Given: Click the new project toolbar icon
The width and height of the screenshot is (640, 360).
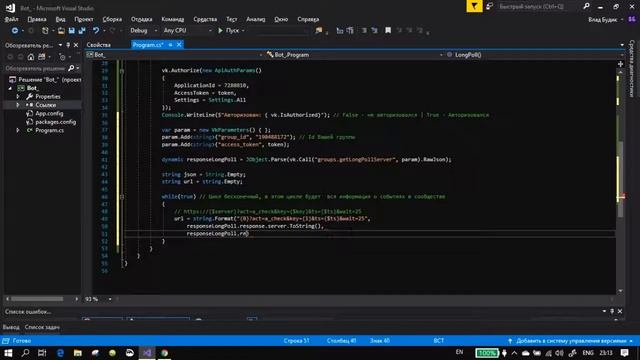Looking at the screenshot, I should coord(45,31).
